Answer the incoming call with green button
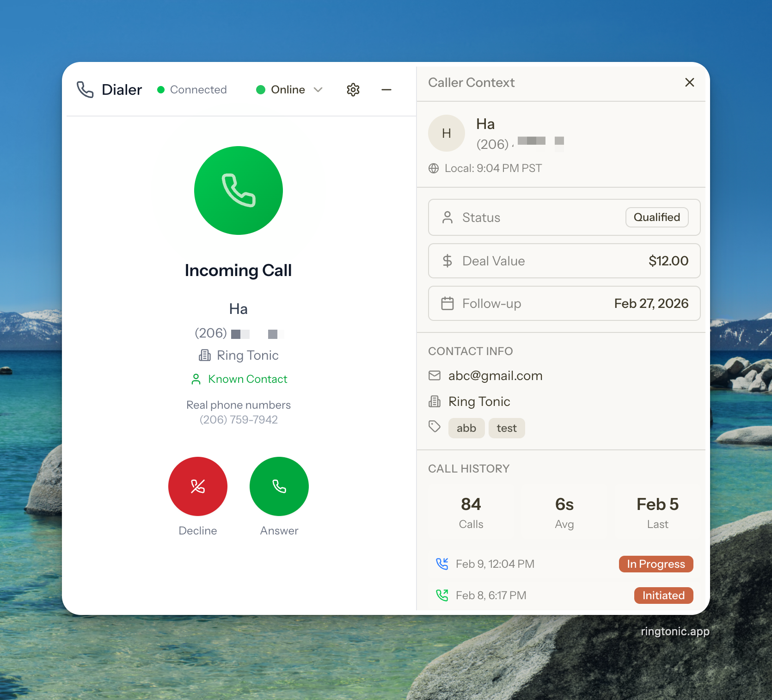 point(279,486)
